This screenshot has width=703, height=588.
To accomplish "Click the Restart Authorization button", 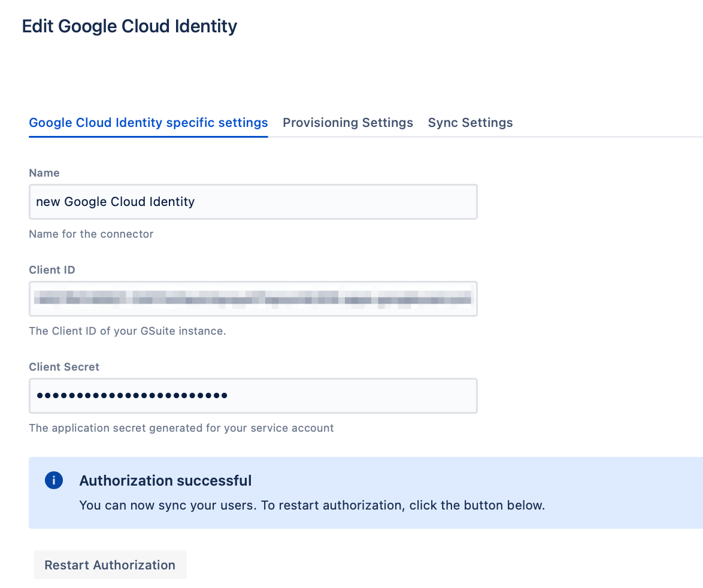I will click(110, 565).
